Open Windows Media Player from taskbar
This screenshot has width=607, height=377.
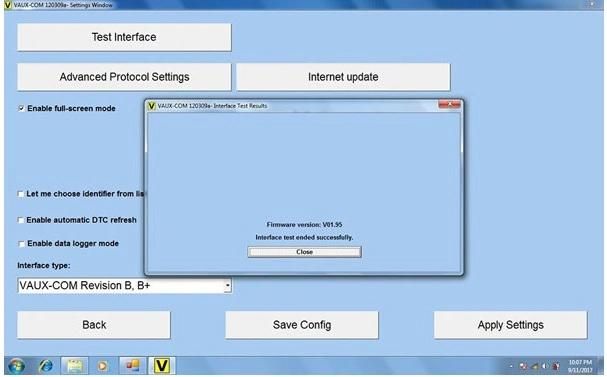click(103, 366)
